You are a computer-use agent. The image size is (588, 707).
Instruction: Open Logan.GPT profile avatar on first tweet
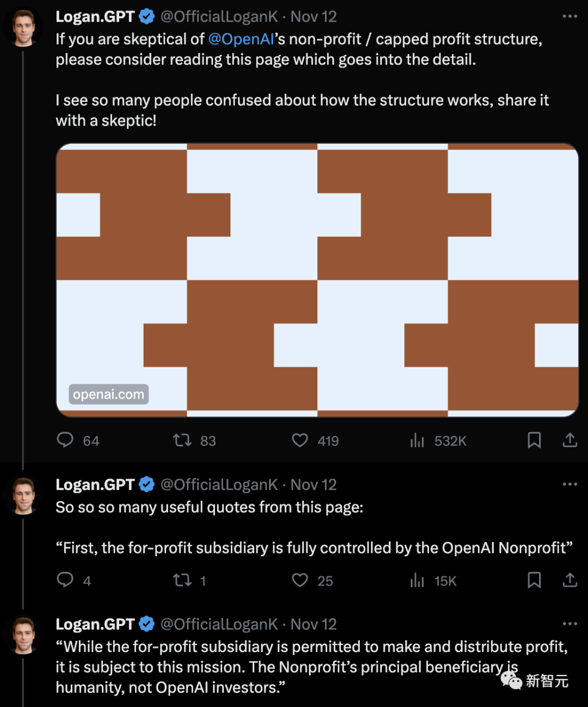pyautogui.click(x=23, y=27)
